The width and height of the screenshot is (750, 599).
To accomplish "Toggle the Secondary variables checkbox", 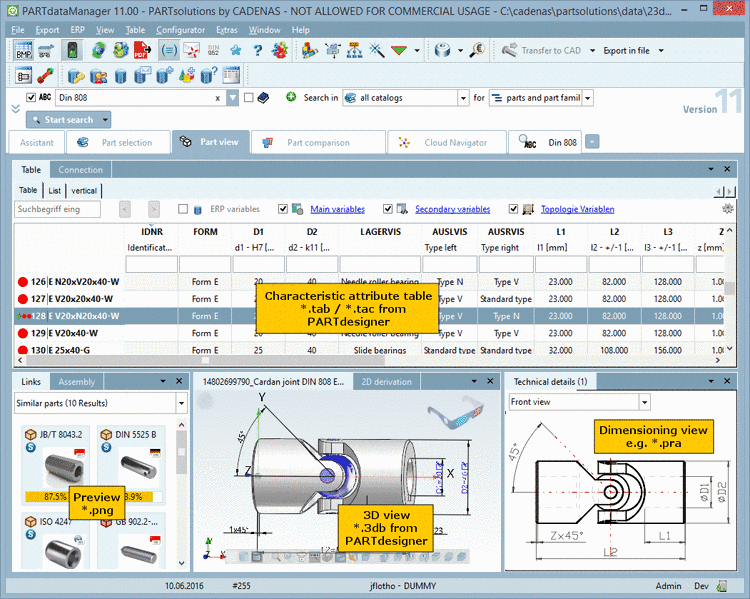I will point(388,209).
